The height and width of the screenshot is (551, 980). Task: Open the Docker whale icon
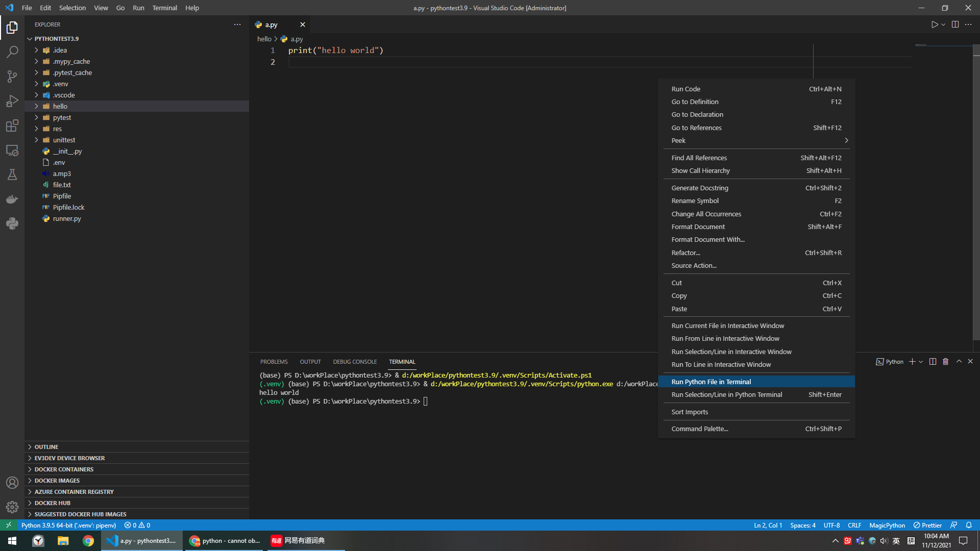[x=12, y=199]
